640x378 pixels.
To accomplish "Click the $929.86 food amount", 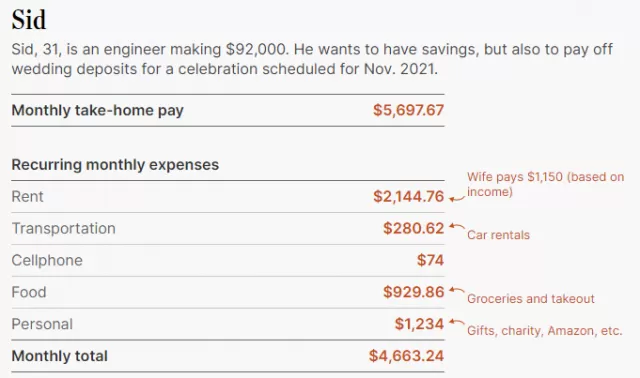I will [x=413, y=292].
